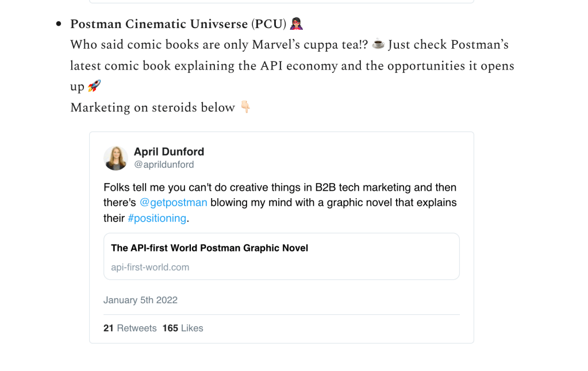Click the 'Postman Cinematic Univserse (PCU)' heading
This screenshot has width=588, height=371.
click(178, 24)
